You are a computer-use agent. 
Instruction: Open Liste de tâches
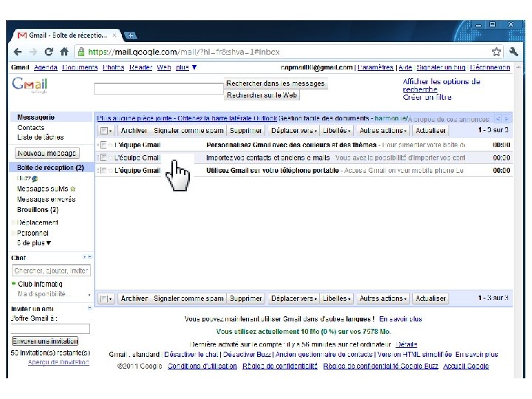[x=41, y=137]
